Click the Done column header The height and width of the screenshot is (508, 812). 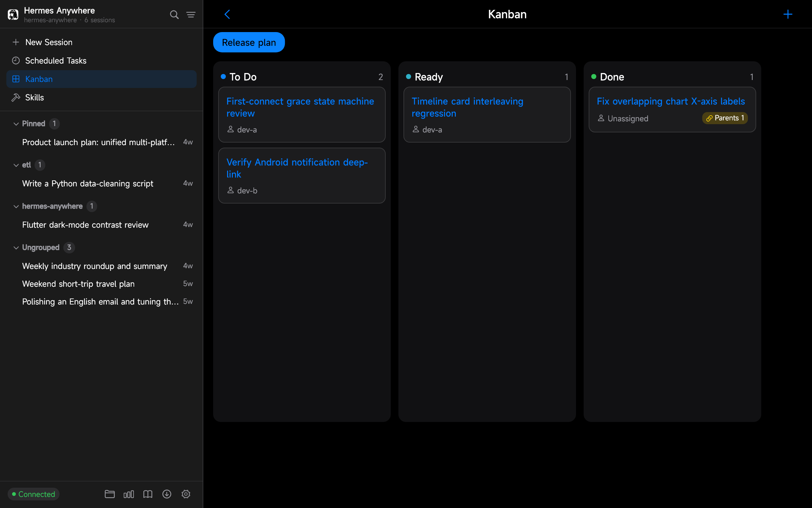tap(672, 77)
